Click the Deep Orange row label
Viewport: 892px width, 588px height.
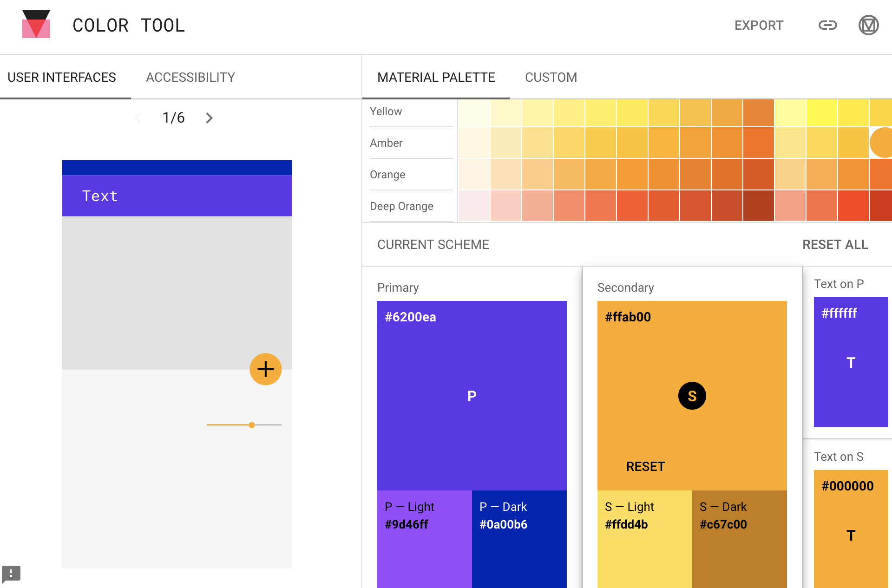pyautogui.click(x=401, y=206)
